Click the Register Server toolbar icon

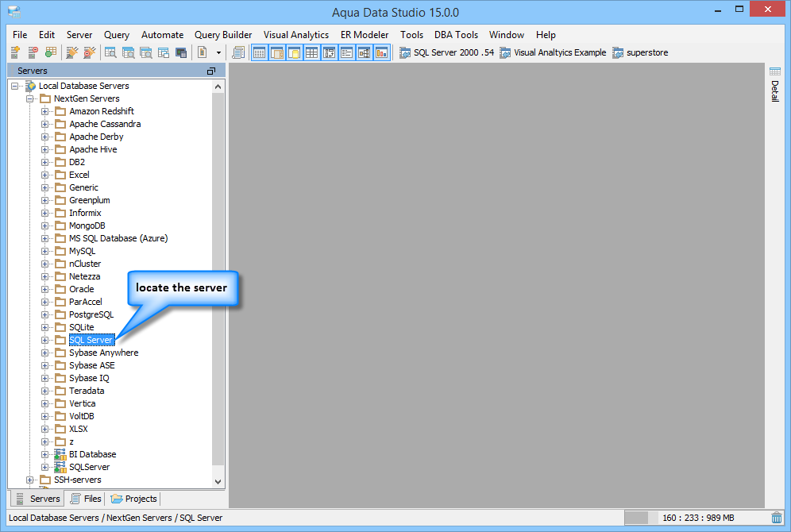coord(15,52)
